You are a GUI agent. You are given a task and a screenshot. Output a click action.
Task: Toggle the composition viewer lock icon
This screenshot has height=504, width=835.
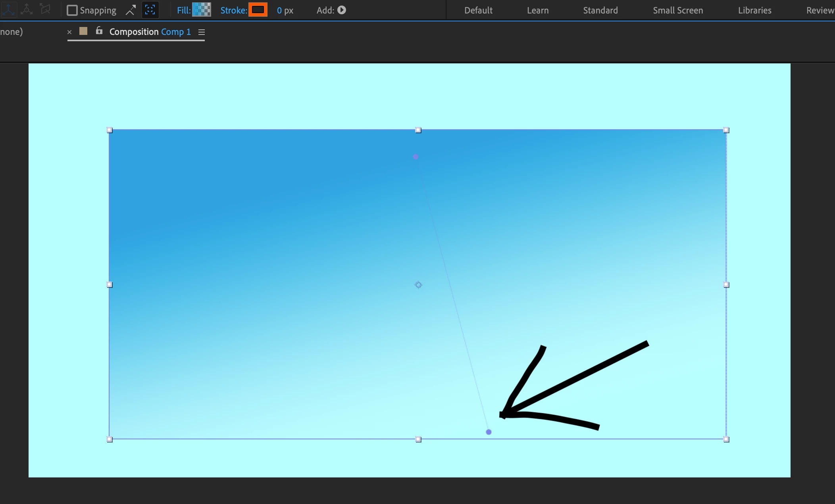99,31
